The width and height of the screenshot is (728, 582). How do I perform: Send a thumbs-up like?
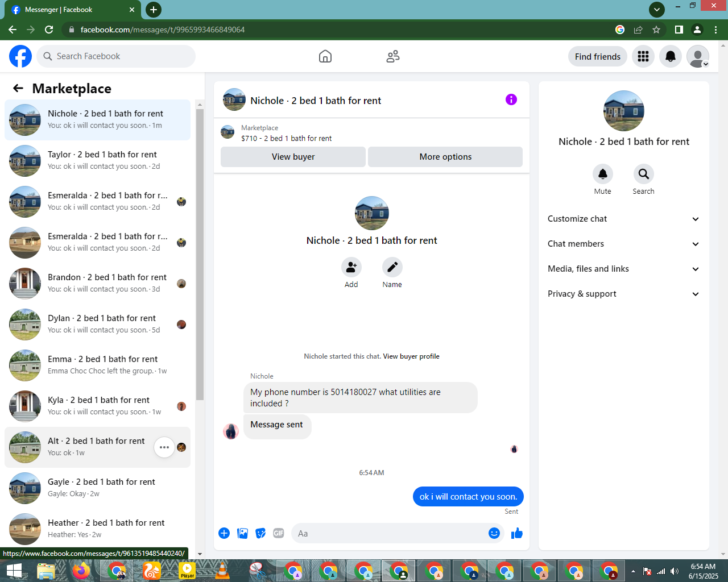pyautogui.click(x=517, y=533)
